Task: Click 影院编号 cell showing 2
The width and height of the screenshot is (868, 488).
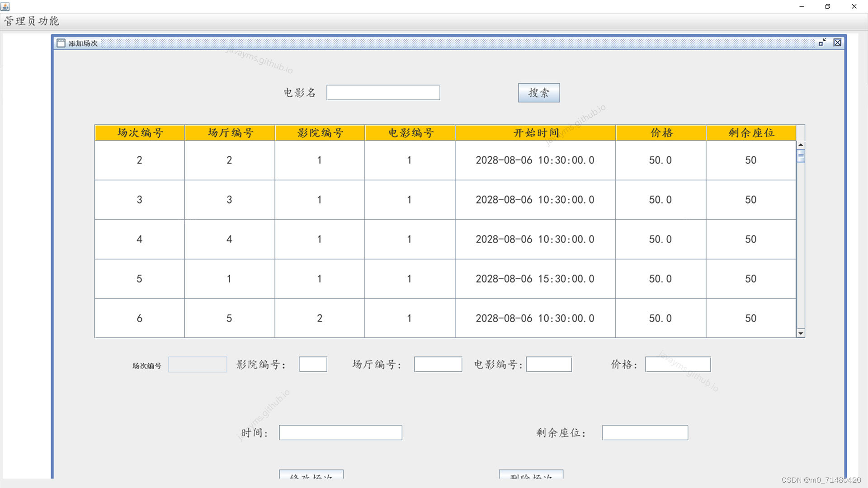Action: pyautogui.click(x=320, y=318)
